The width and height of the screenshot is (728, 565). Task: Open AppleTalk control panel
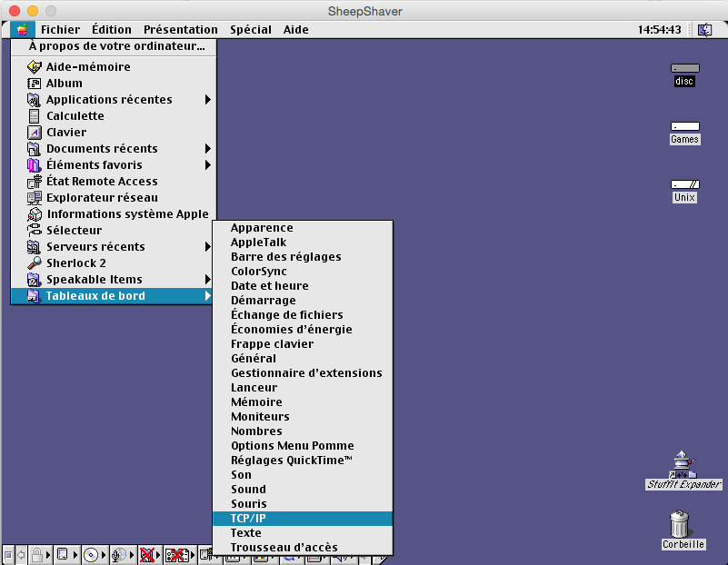point(303,243)
